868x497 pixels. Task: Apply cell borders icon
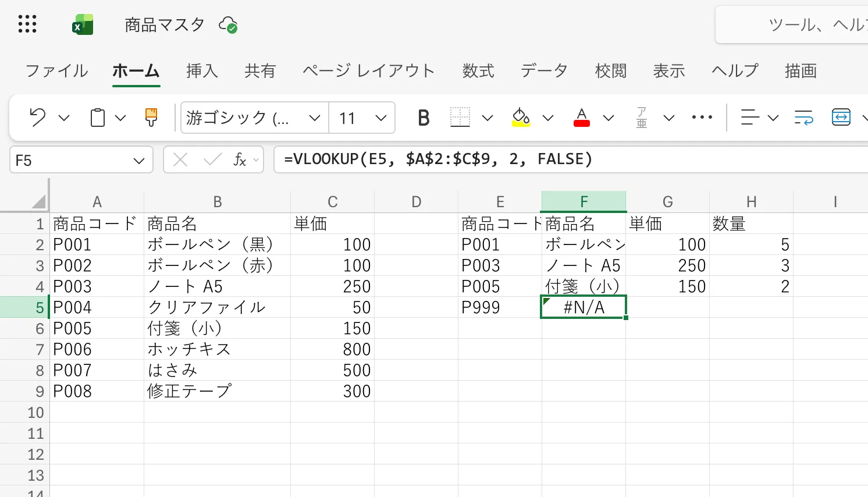pos(460,118)
